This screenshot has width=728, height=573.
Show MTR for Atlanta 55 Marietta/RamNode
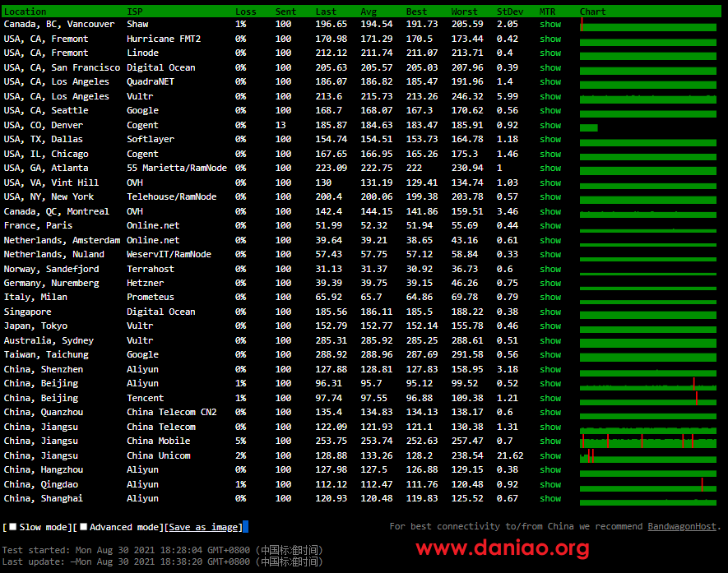tap(550, 168)
